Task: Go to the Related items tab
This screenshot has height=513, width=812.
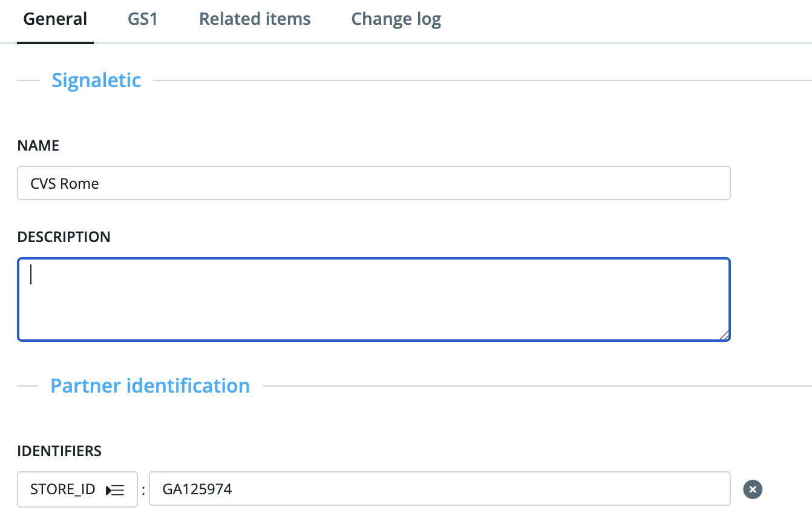Action: (x=255, y=19)
